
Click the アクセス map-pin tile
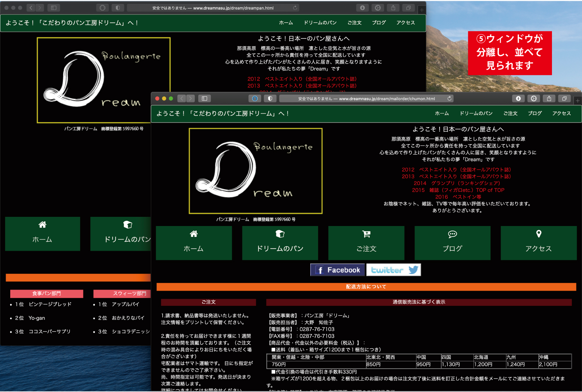point(539,243)
